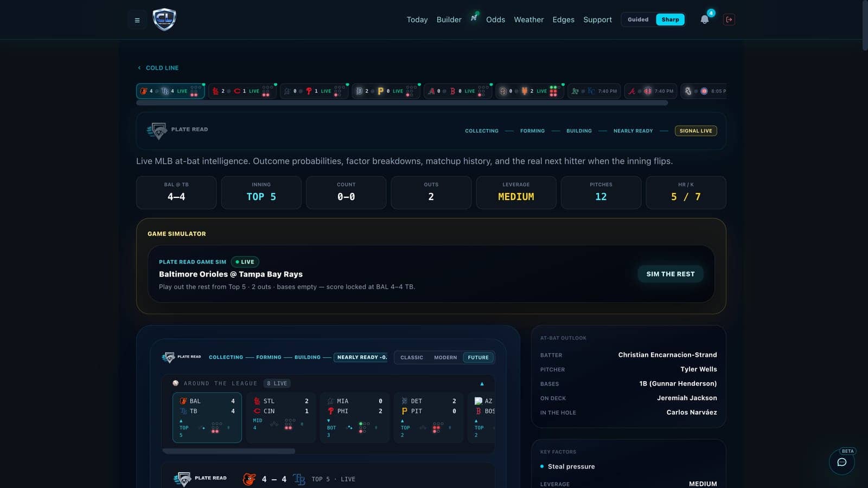Screen dimensions: 868x488
Task: Click batter name Christian Encarnacion-Strand
Action: click(x=667, y=355)
